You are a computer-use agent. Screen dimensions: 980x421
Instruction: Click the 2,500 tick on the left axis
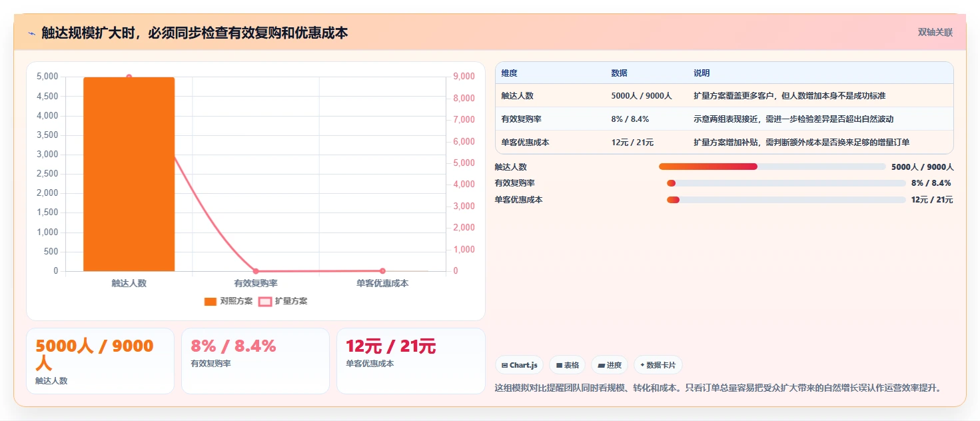(x=47, y=174)
